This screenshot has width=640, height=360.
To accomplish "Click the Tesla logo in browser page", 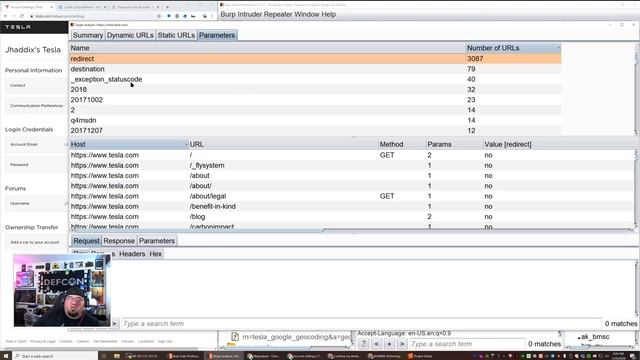I will (x=18, y=27).
